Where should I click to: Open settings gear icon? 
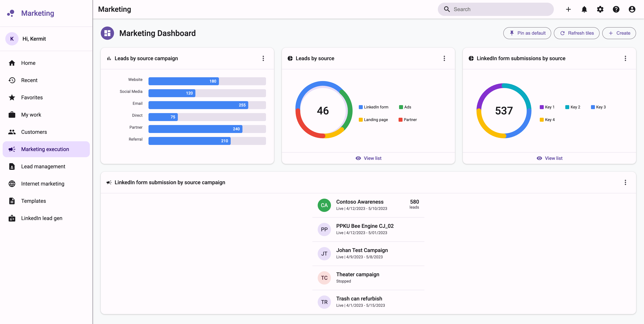pyautogui.click(x=600, y=9)
